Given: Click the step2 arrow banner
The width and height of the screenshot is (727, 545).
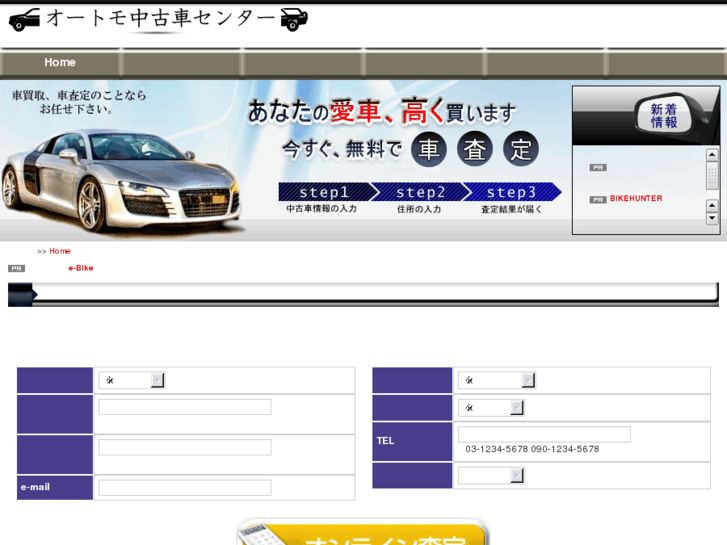Looking at the screenshot, I should [x=421, y=192].
